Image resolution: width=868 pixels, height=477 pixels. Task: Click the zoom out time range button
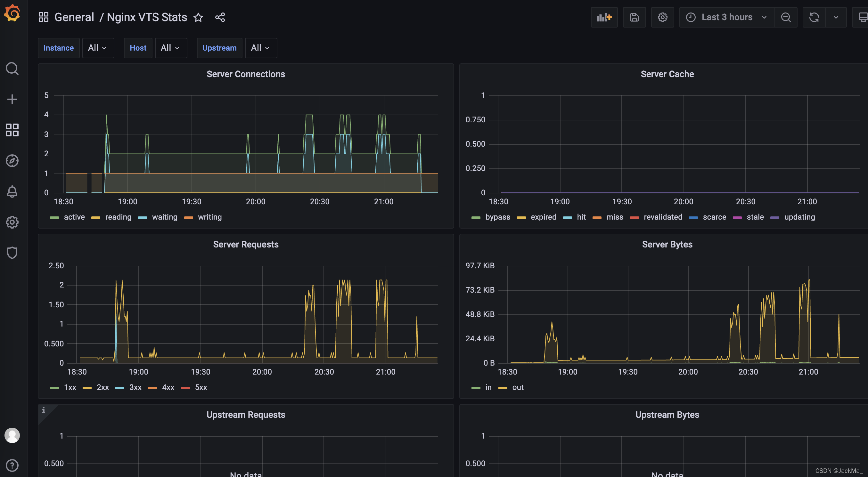point(785,17)
